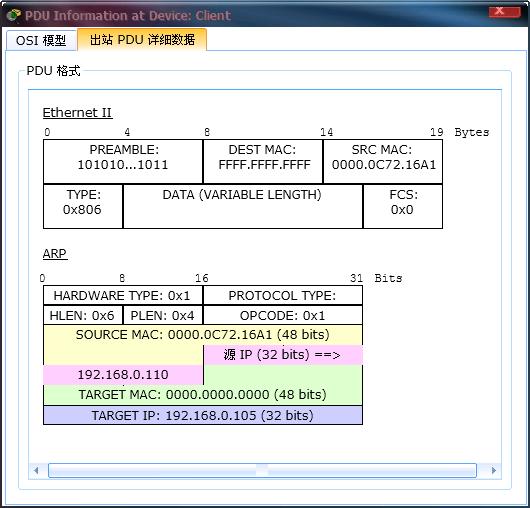The image size is (530, 508).
Task: Click the Packet Tracer icon in title bar
Action: pyautogui.click(x=14, y=15)
